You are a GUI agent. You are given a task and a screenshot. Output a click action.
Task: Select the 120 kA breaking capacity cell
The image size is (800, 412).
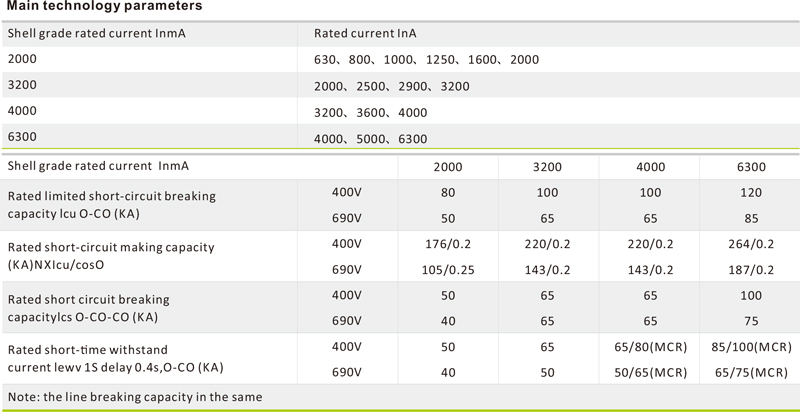point(751,192)
